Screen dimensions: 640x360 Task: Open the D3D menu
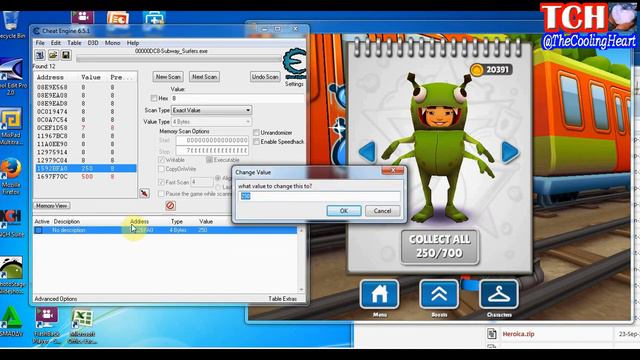pos(93,43)
